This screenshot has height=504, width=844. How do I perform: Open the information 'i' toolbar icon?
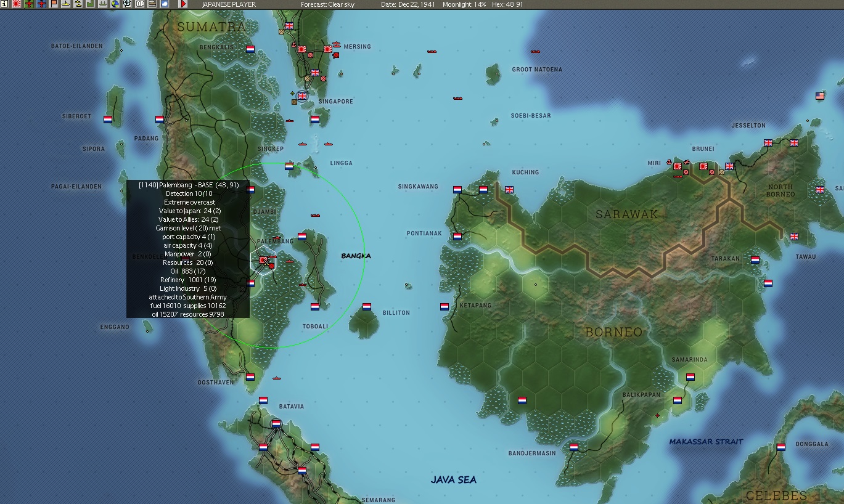tap(4, 4)
